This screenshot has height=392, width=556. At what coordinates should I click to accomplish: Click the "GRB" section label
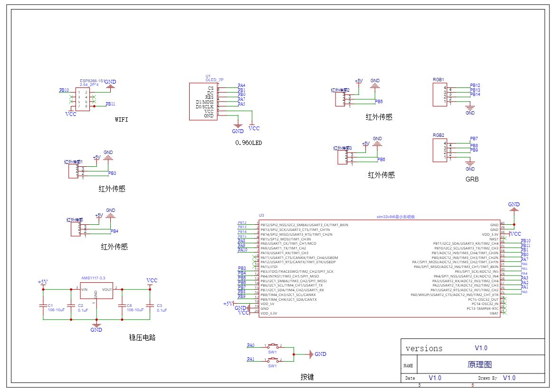coord(472,179)
